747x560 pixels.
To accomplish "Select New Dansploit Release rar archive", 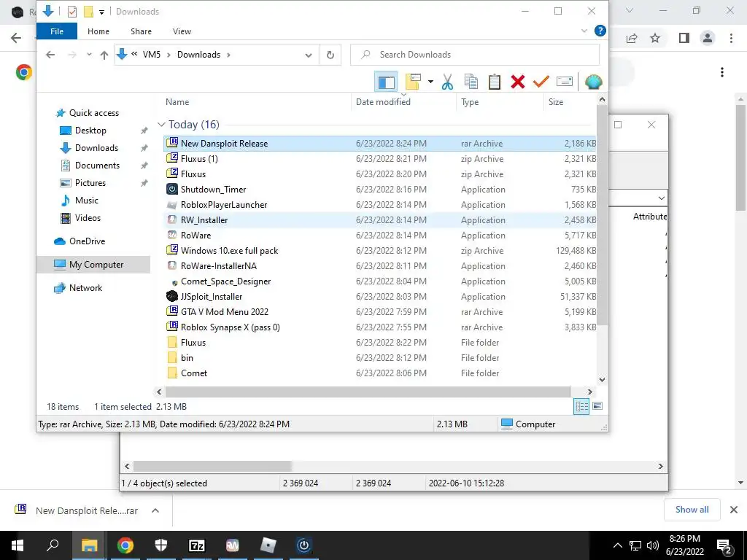I will pyautogui.click(x=379, y=144).
